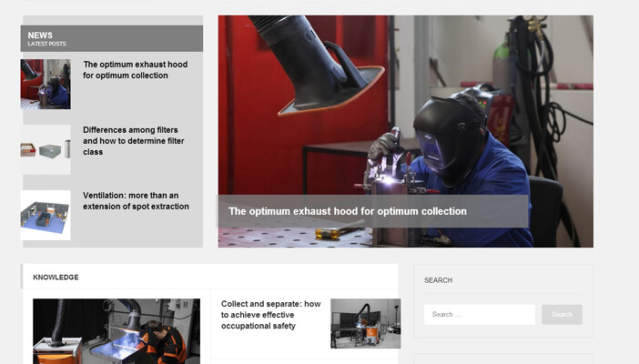Select the KNOWLEDGE section heading

[56, 277]
